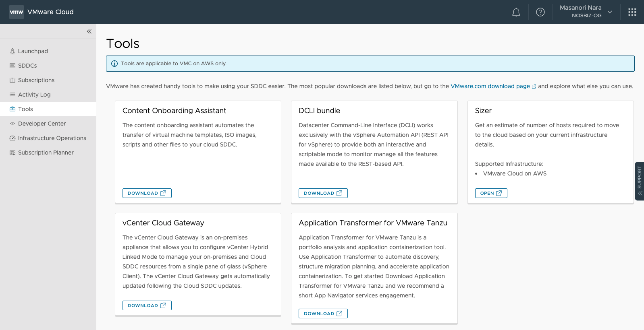
Task: Download the vCenter Cloud Gateway
Action: [147, 305]
